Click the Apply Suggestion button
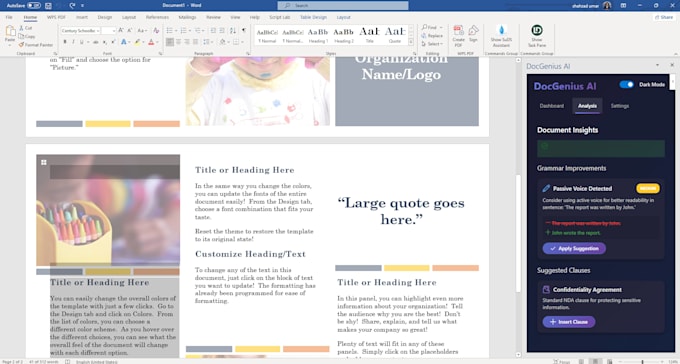The height and width of the screenshot is (364, 680). point(574,249)
